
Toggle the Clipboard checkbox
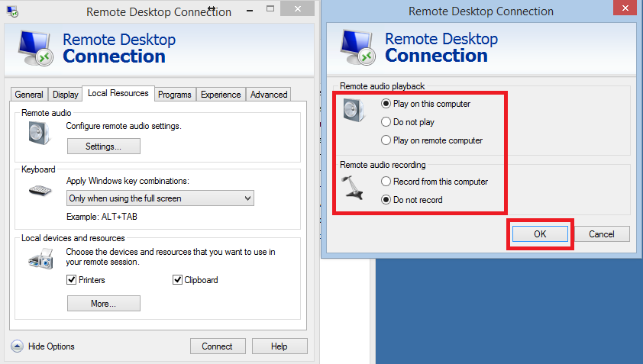click(x=177, y=280)
